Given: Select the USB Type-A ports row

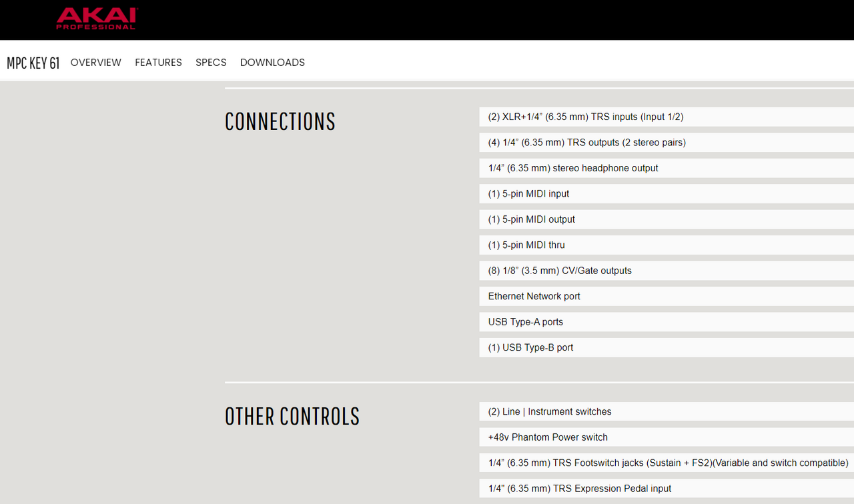Looking at the screenshot, I should (667, 322).
